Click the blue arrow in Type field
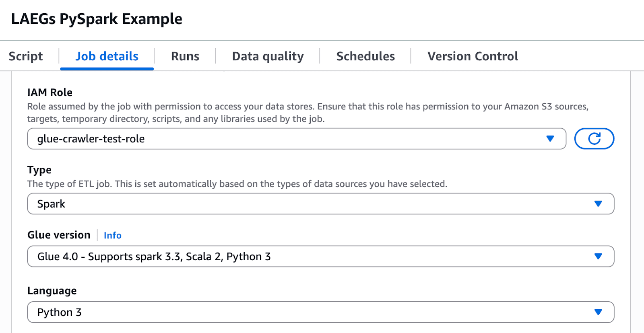The image size is (644, 333). pyautogui.click(x=598, y=204)
